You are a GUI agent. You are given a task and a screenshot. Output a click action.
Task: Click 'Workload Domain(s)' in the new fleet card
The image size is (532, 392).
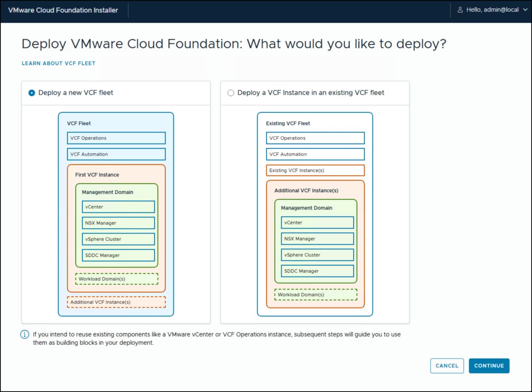pyautogui.click(x=117, y=279)
